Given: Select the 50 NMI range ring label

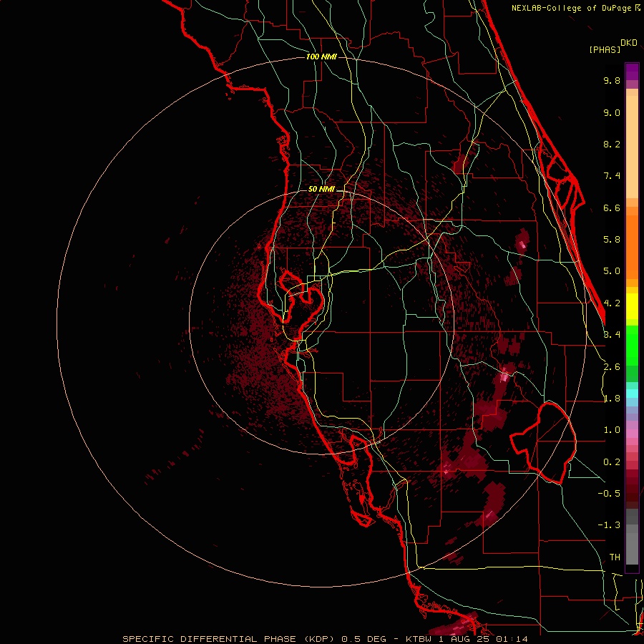Looking at the screenshot, I should tap(321, 190).
